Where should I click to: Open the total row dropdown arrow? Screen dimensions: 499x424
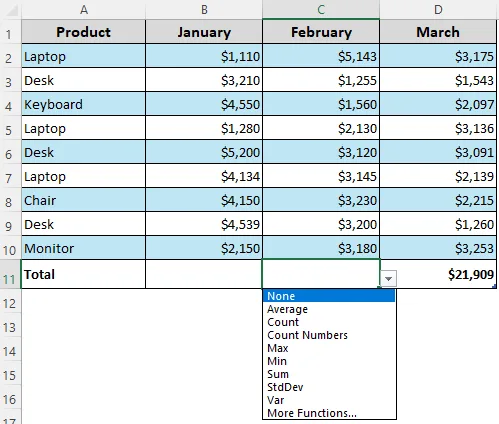pyautogui.click(x=388, y=278)
